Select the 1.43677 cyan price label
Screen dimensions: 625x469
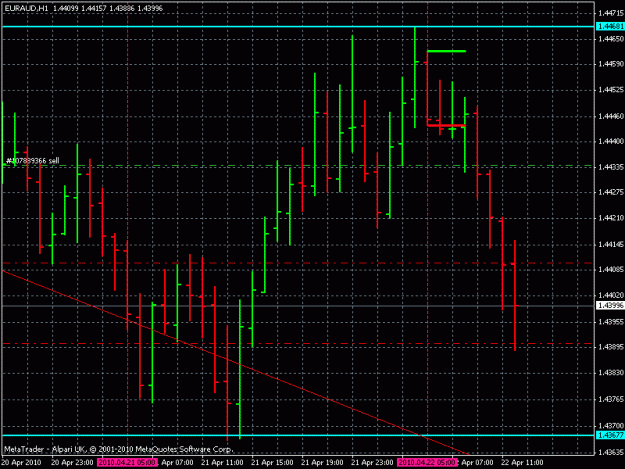(611, 435)
